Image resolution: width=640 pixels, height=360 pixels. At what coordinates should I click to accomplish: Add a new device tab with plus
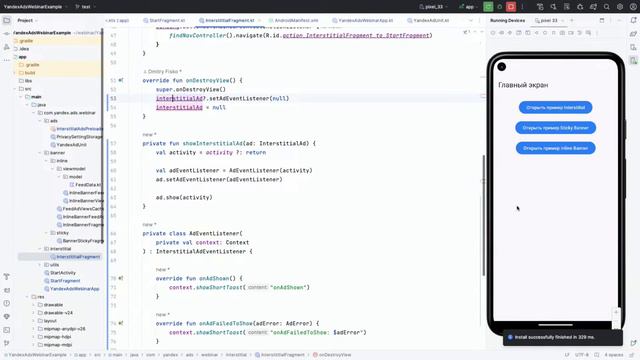pos(572,20)
